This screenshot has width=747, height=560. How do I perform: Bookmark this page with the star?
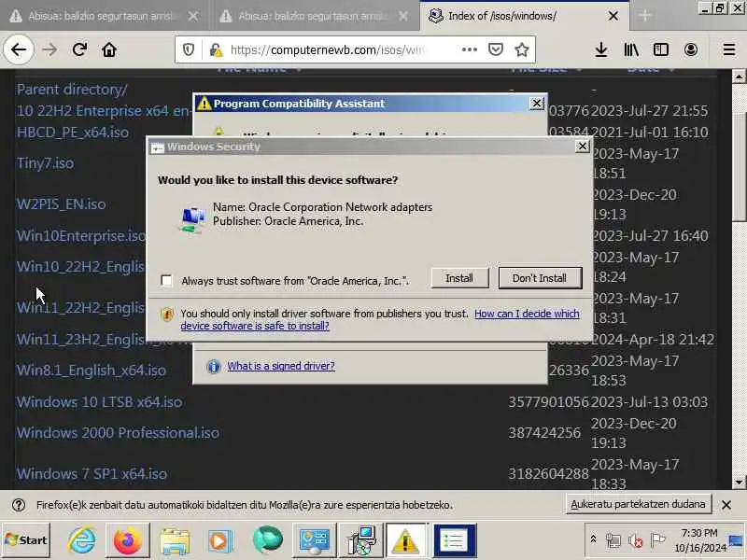(522, 49)
